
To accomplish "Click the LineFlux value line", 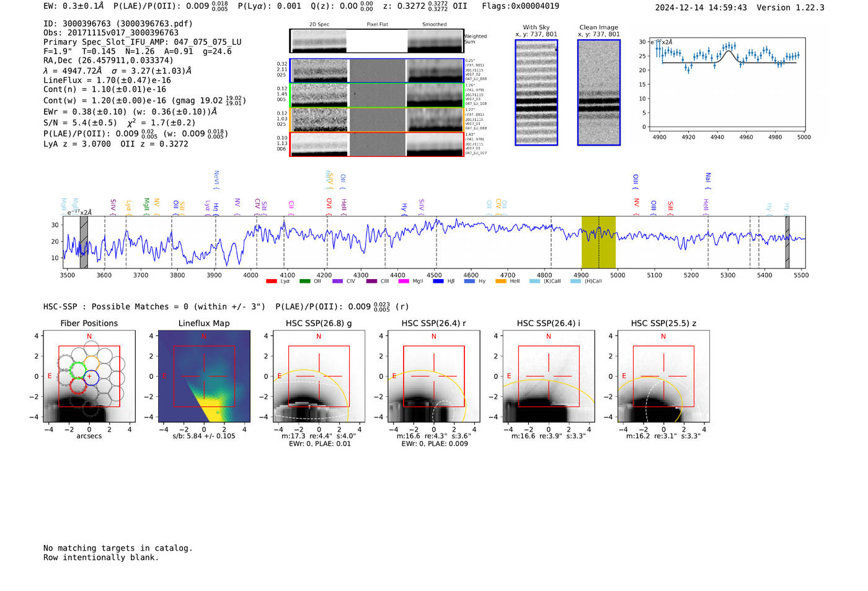I will point(107,81).
